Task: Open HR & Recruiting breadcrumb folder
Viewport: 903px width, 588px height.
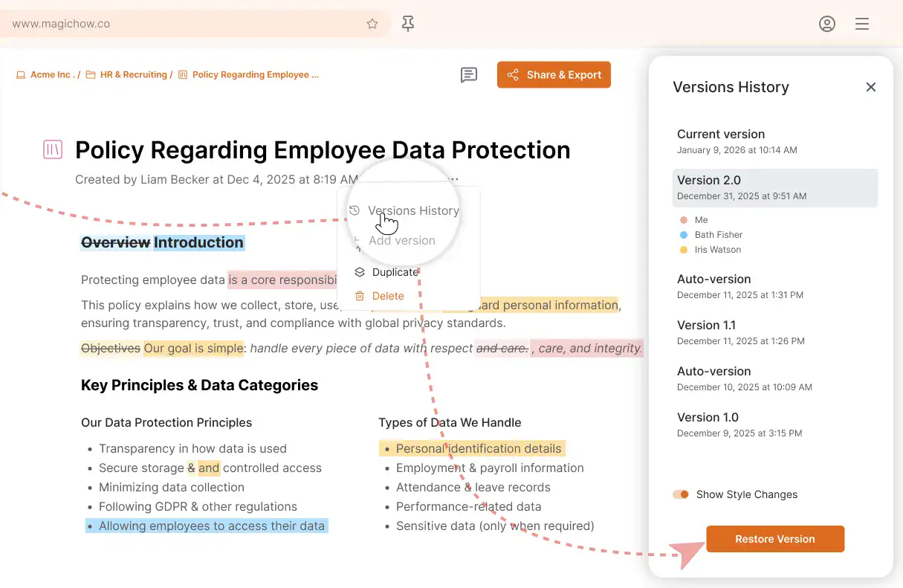Action: pyautogui.click(x=133, y=75)
